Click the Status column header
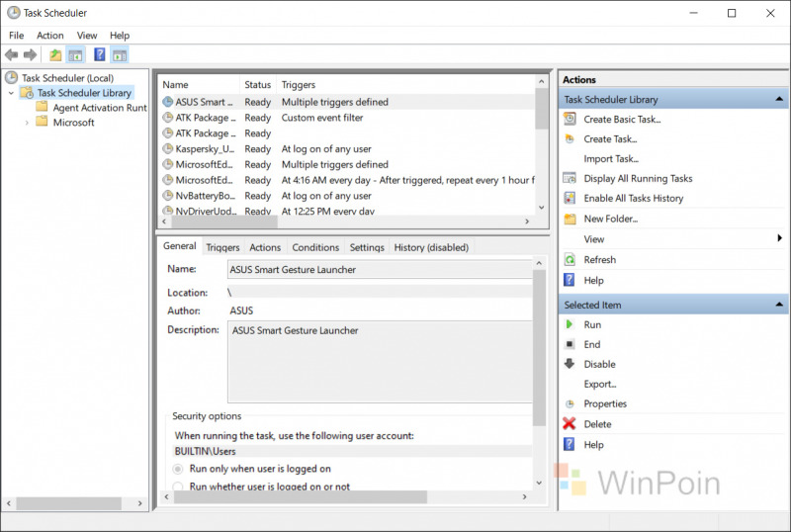 [258, 85]
